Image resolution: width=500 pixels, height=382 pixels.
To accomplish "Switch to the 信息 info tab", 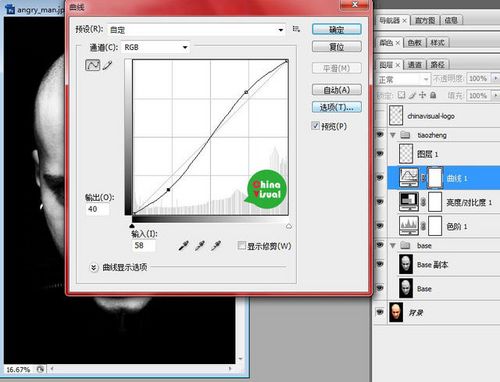I will click(x=451, y=20).
